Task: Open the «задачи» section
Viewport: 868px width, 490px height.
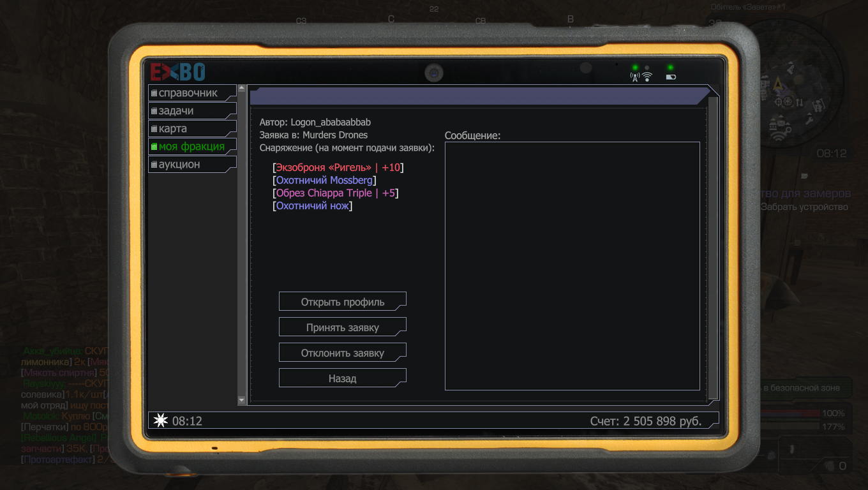Action: [x=176, y=111]
